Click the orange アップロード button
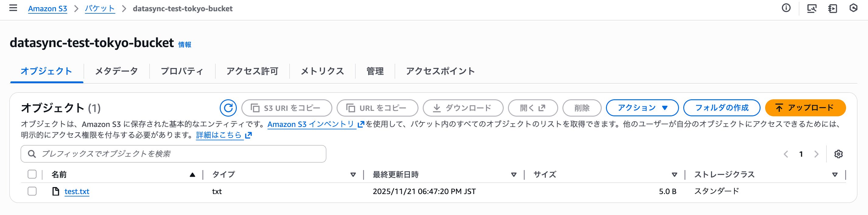Viewport: 868px width, 215px height. coord(805,108)
